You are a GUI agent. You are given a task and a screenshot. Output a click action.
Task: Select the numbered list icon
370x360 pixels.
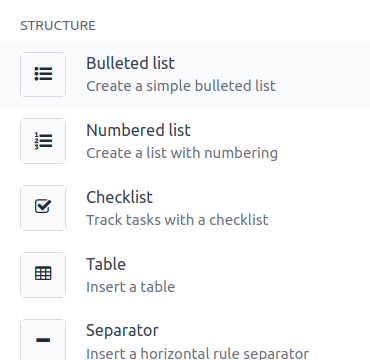pos(43,141)
